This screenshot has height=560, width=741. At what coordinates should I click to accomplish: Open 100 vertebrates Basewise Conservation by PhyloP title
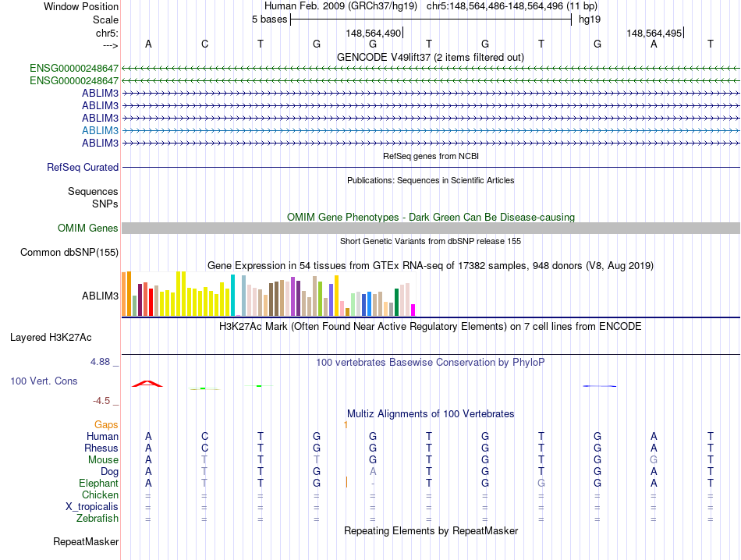tap(430, 363)
